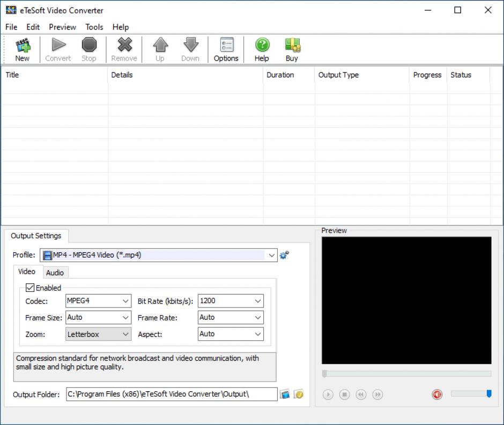Open the Tools menu

[x=94, y=27]
